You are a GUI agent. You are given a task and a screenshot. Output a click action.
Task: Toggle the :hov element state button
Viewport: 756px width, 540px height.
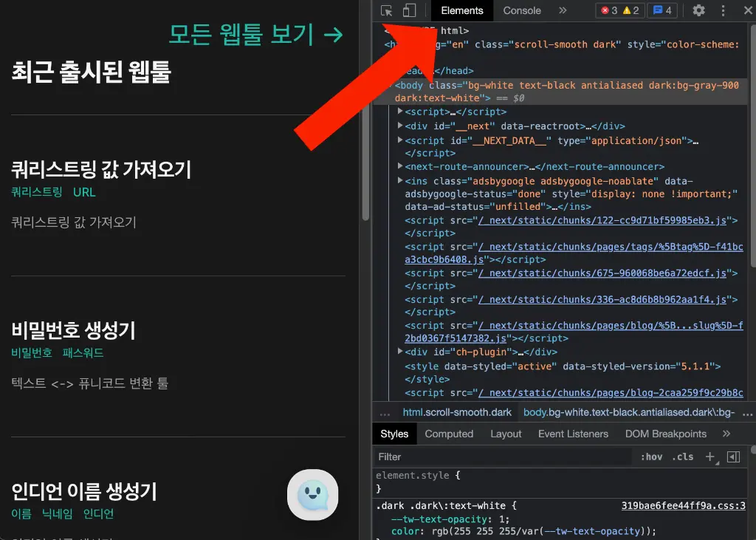[x=651, y=457]
